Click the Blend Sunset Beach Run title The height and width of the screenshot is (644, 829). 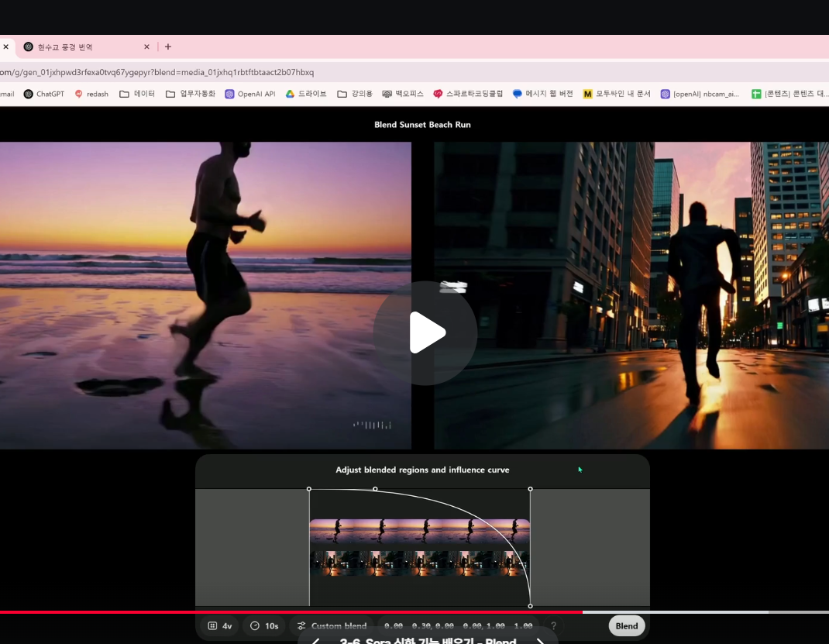click(x=422, y=125)
